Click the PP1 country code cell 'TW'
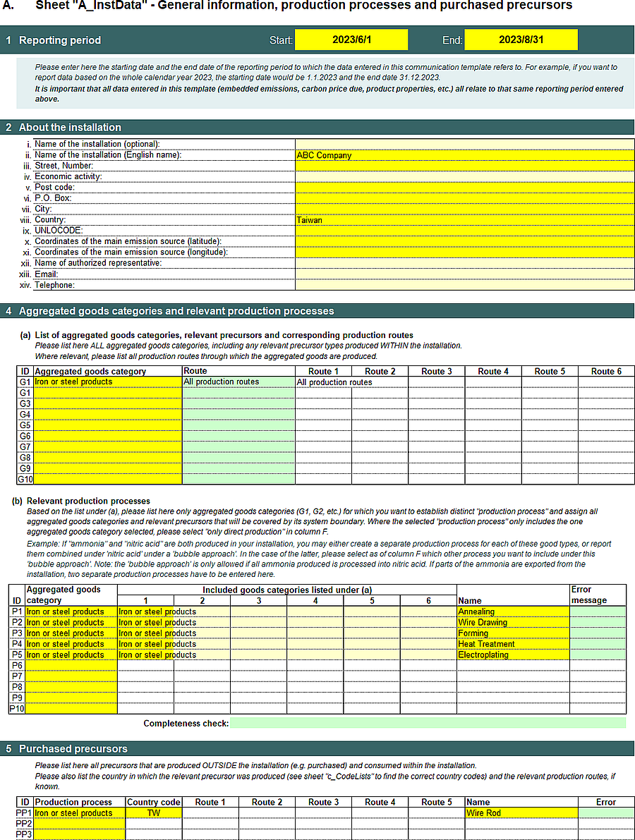 pyautogui.click(x=154, y=813)
